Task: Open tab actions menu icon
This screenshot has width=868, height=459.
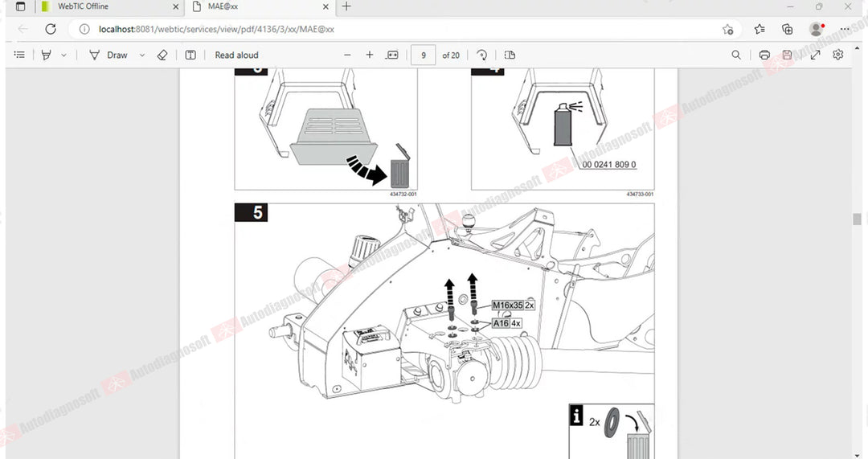Action: click(20, 6)
